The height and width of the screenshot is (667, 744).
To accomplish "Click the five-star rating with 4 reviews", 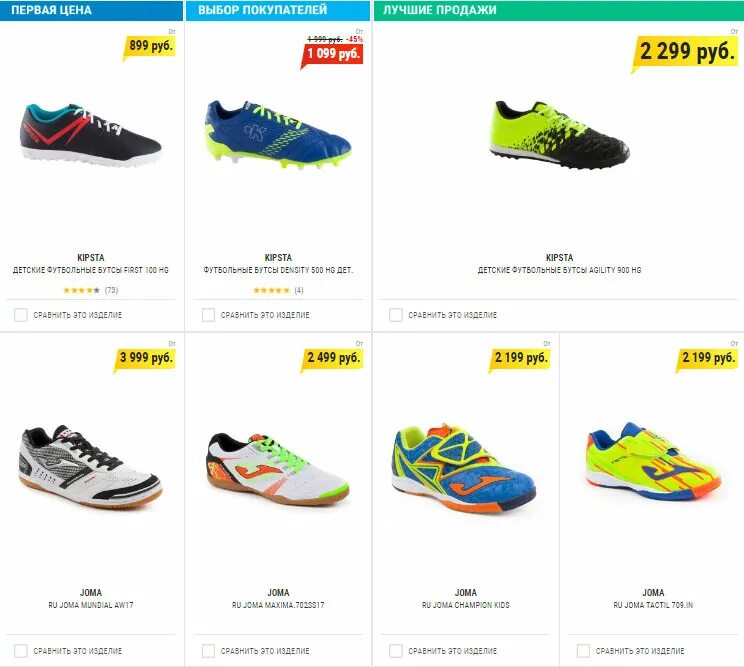I will (279, 290).
